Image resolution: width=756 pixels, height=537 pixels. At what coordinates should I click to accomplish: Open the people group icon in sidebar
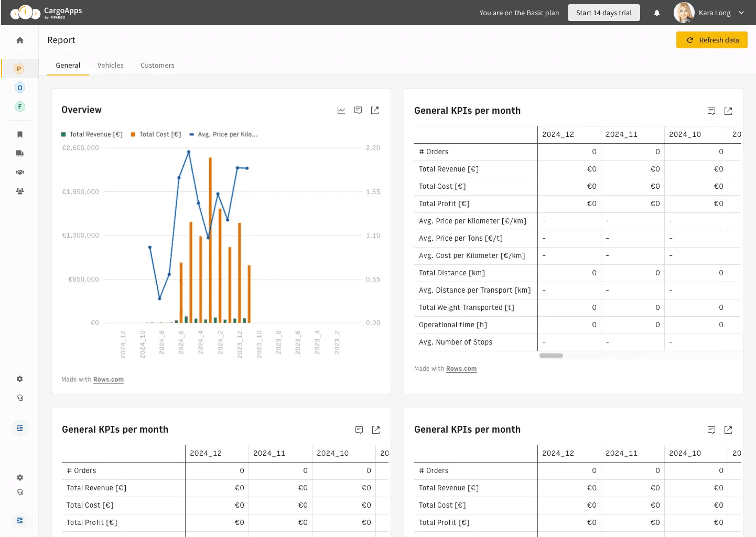click(20, 191)
